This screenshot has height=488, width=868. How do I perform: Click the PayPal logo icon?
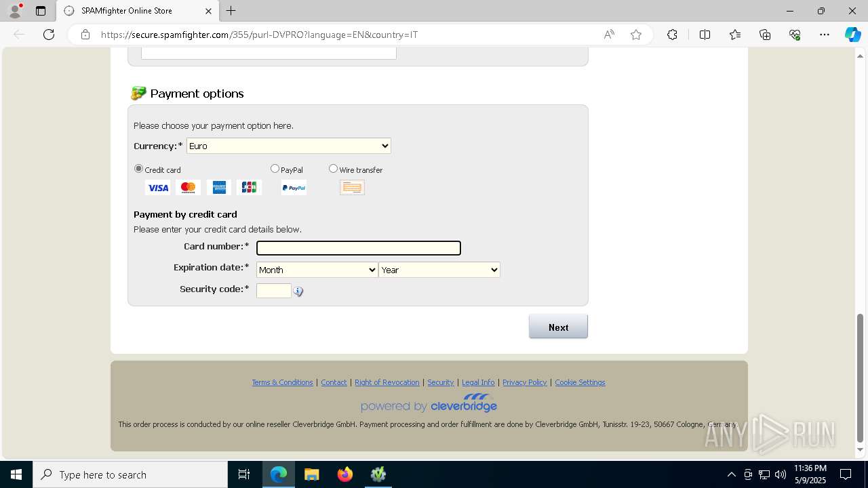[294, 188]
